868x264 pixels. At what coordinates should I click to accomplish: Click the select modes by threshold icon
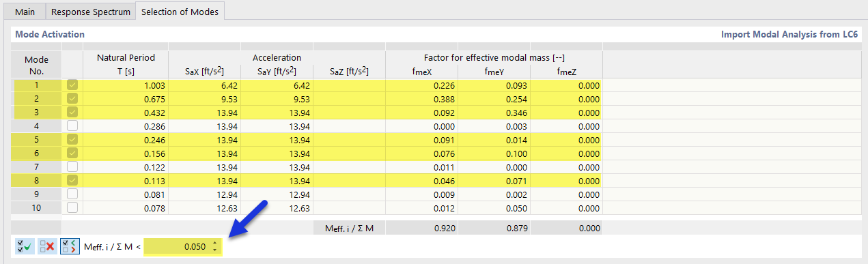click(x=70, y=246)
